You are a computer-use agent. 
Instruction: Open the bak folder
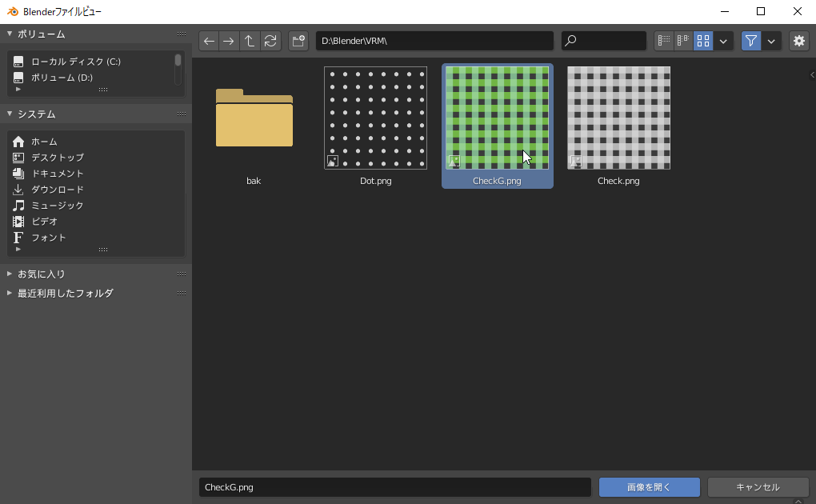click(254, 118)
